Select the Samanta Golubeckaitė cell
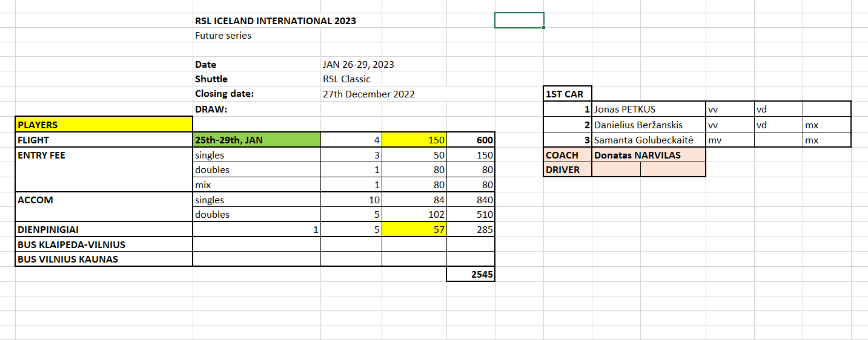Image resolution: width=868 pixels, height=340 pixels. point(648,140)
